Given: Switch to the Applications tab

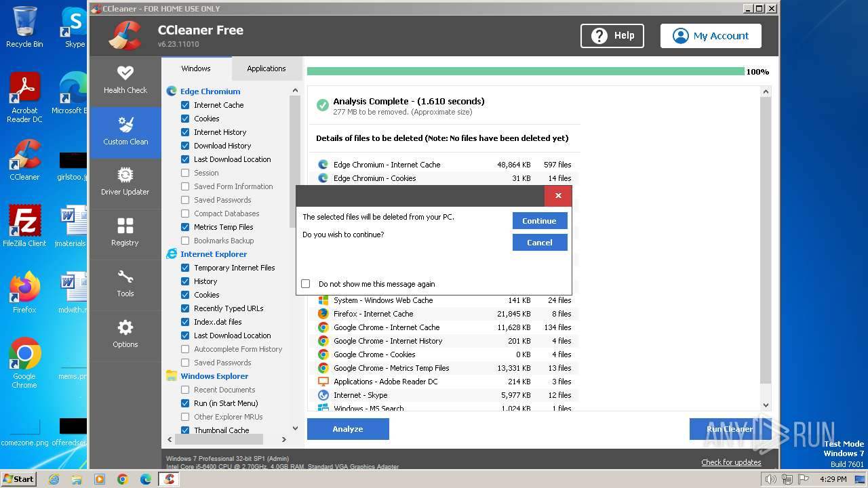Looking at the screenshot, I should [x=267, y=68].
